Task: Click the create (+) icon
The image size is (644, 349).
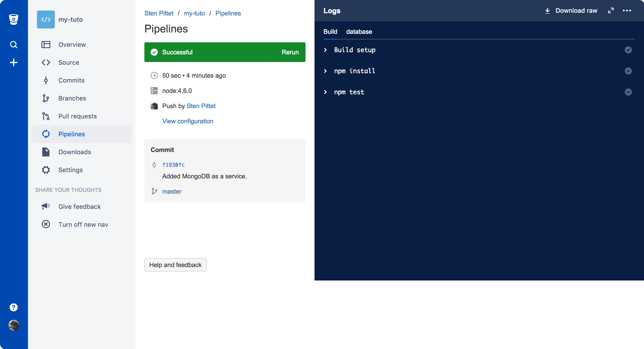Action: [13, 62]
